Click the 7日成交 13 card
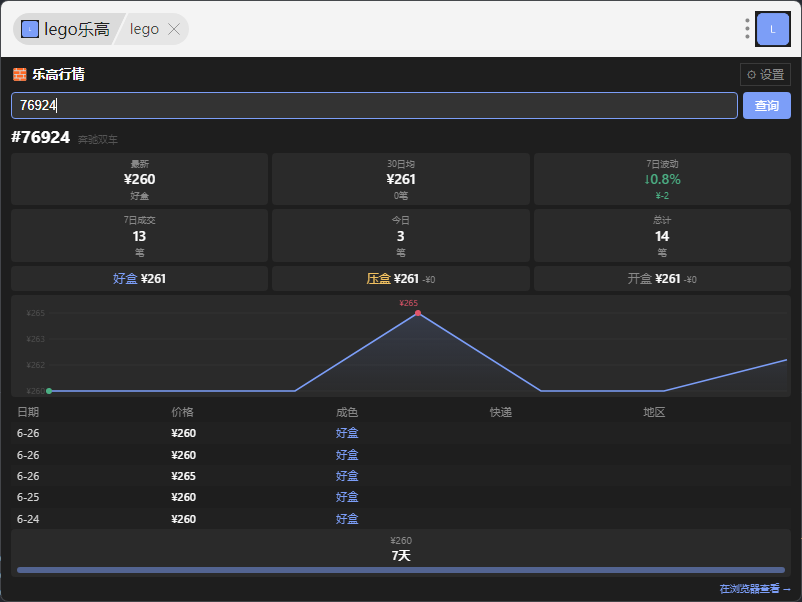 139,236
